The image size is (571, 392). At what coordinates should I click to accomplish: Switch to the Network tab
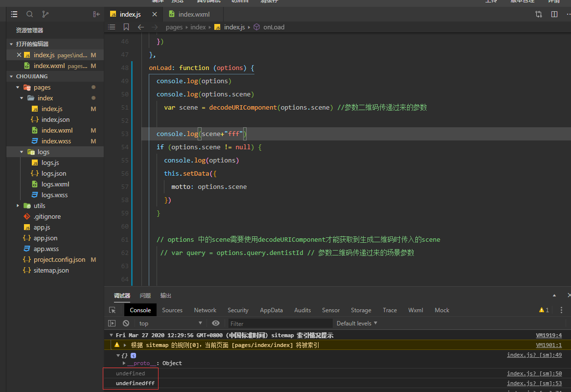[205, 310]
